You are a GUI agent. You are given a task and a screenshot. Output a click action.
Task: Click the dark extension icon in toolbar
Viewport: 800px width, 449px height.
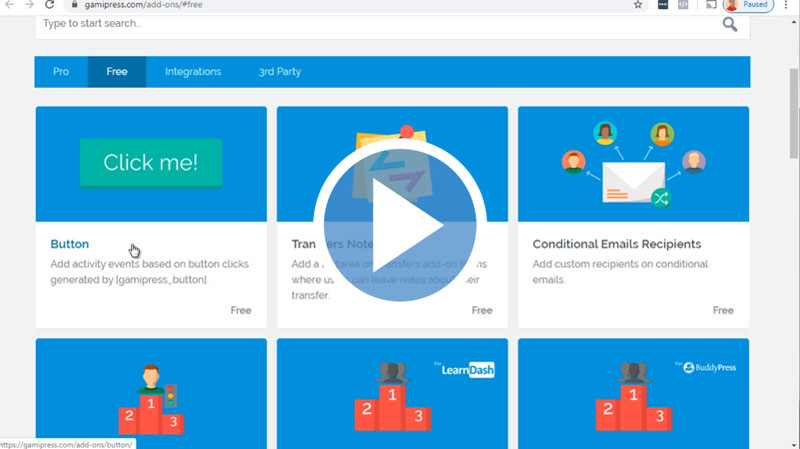(x=664, y=5)
